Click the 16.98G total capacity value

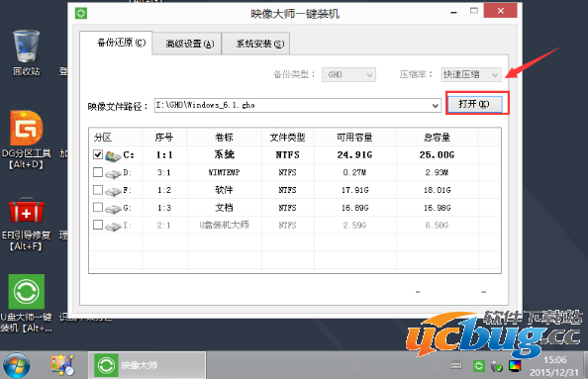tap(438, 208)
